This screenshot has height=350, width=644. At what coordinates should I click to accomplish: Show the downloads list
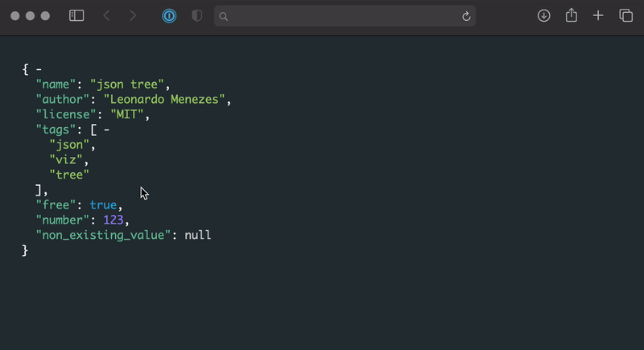click(x=544, y=15)
